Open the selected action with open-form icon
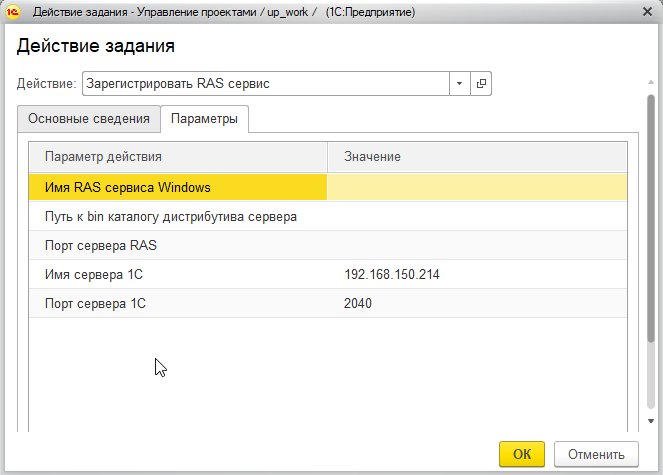 pos(481,84)
